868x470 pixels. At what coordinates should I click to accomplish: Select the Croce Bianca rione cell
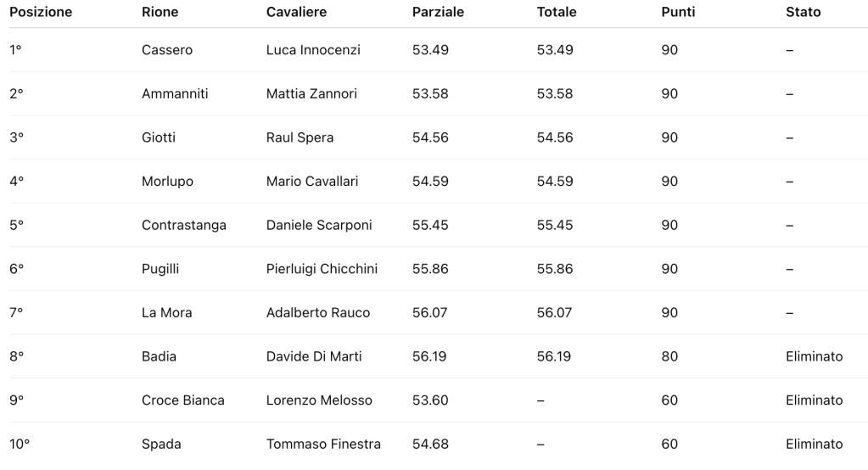coord(183,400)
